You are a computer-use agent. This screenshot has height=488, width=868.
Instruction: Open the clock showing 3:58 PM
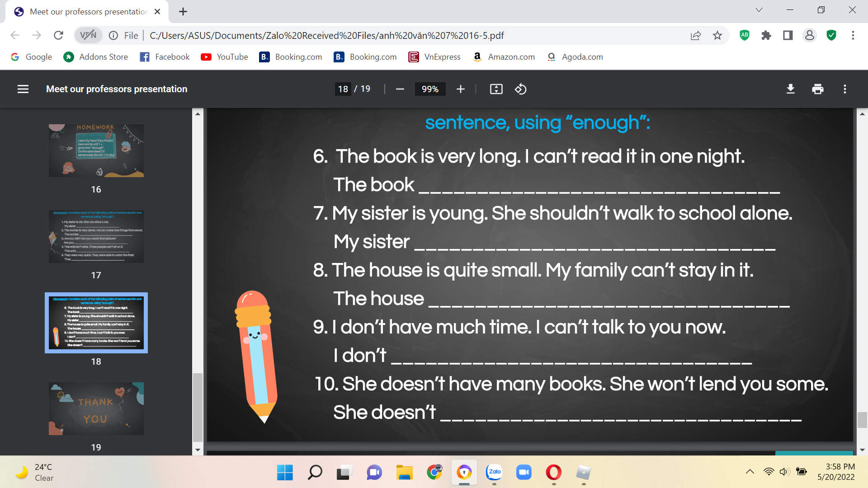pos(836,472)
